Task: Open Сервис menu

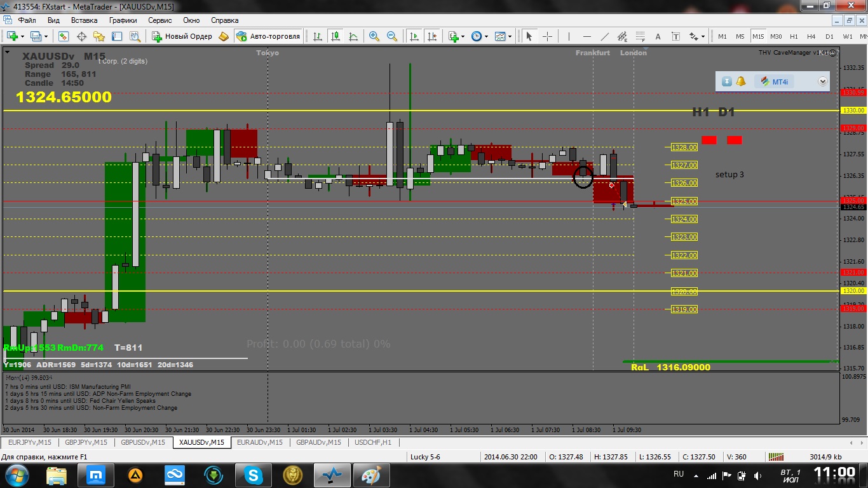Action: coord(160,20)
